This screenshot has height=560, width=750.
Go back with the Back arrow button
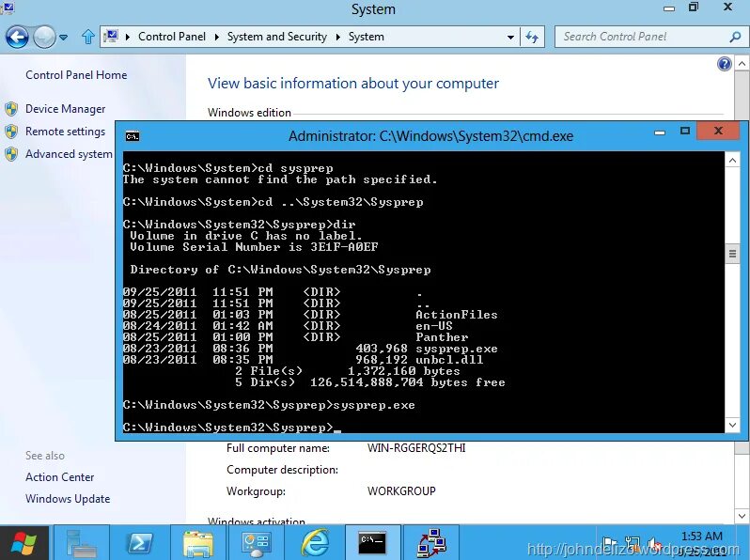(x=17, y=37)
